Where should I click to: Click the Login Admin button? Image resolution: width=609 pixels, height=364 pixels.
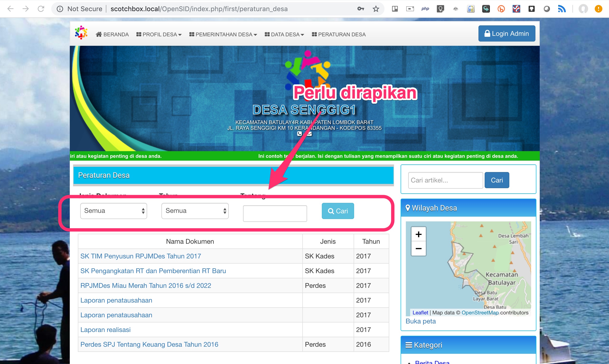click(507, 33)
